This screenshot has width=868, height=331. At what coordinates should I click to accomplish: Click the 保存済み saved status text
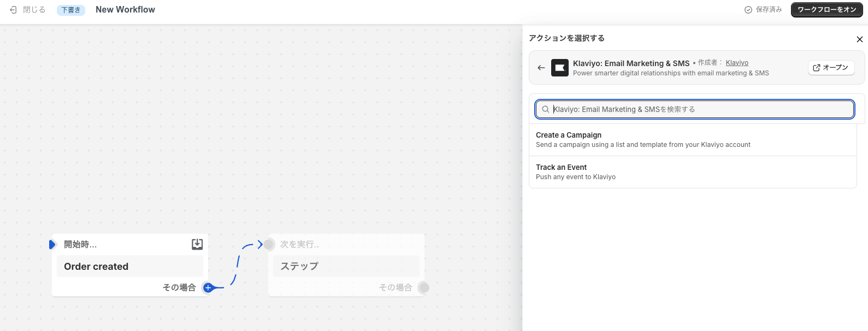click(x=769, y=10)
